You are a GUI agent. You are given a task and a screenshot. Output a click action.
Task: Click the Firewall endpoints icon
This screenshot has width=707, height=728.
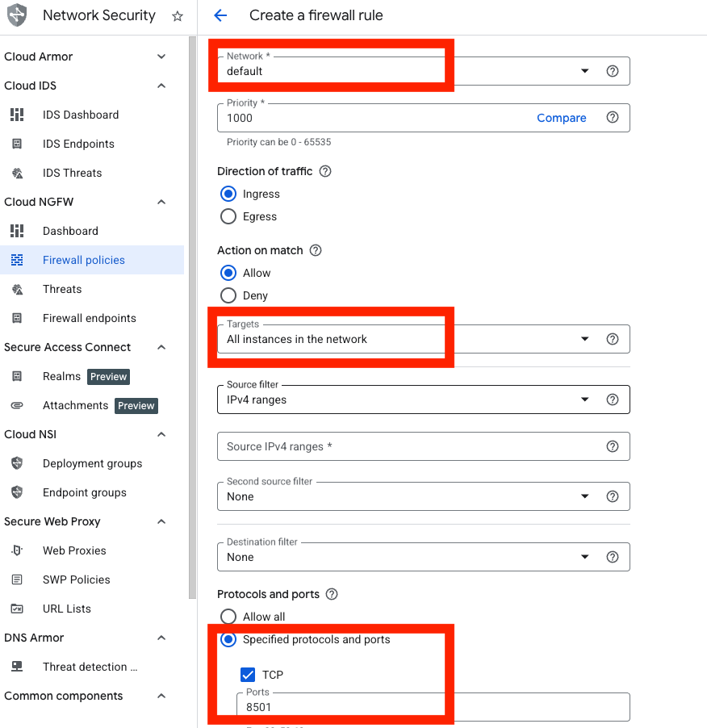[17, 318]
